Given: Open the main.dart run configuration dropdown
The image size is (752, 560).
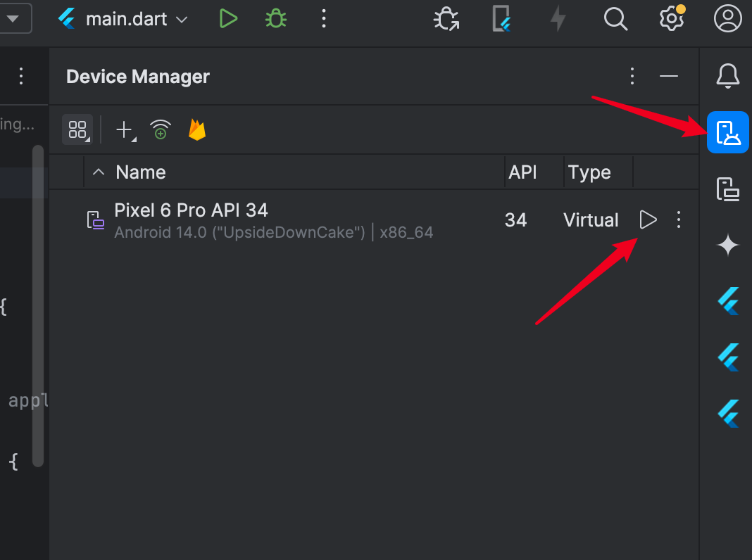Looking at the screenshot, I should pos(123,19).
